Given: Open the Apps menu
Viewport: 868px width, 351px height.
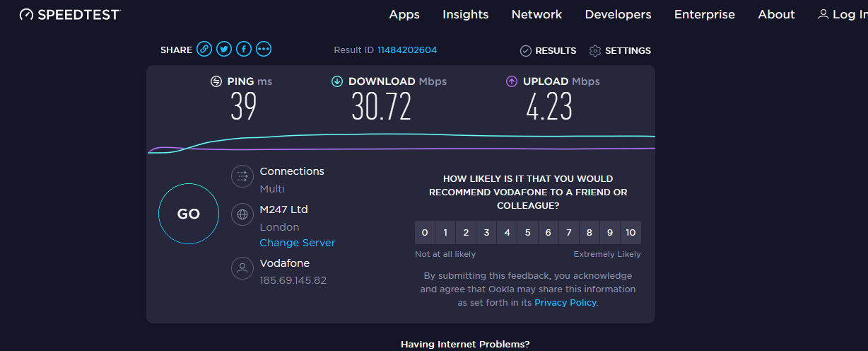Looking at the screenshot, I should coord(404,14).
